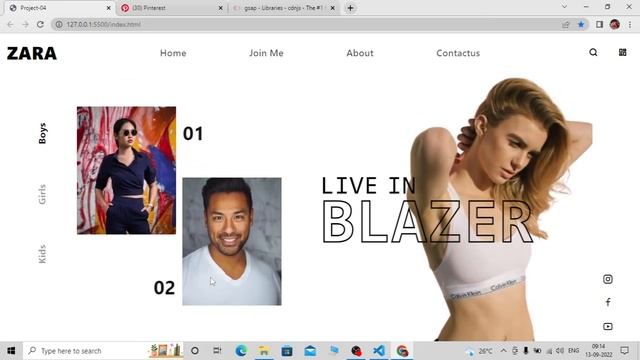Open the grid menu icon in the ZARA header
640x360 pixels.
tap(622, 52)
